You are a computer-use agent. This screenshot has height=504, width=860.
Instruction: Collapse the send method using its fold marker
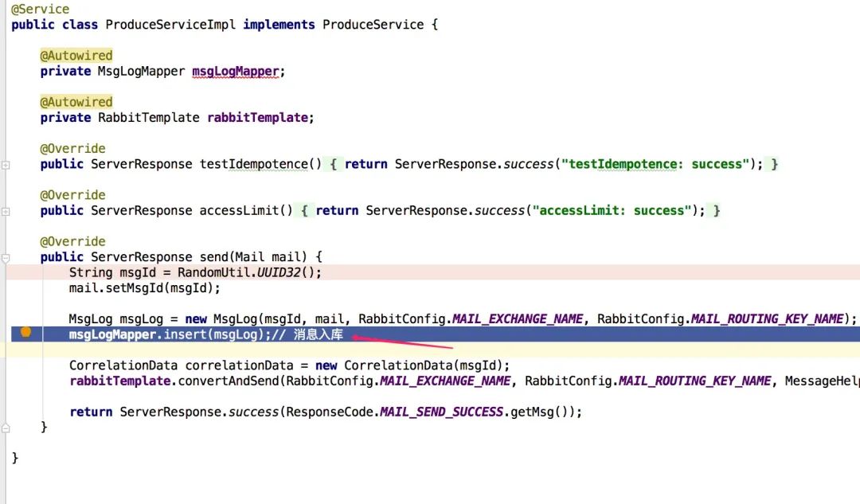6,258
